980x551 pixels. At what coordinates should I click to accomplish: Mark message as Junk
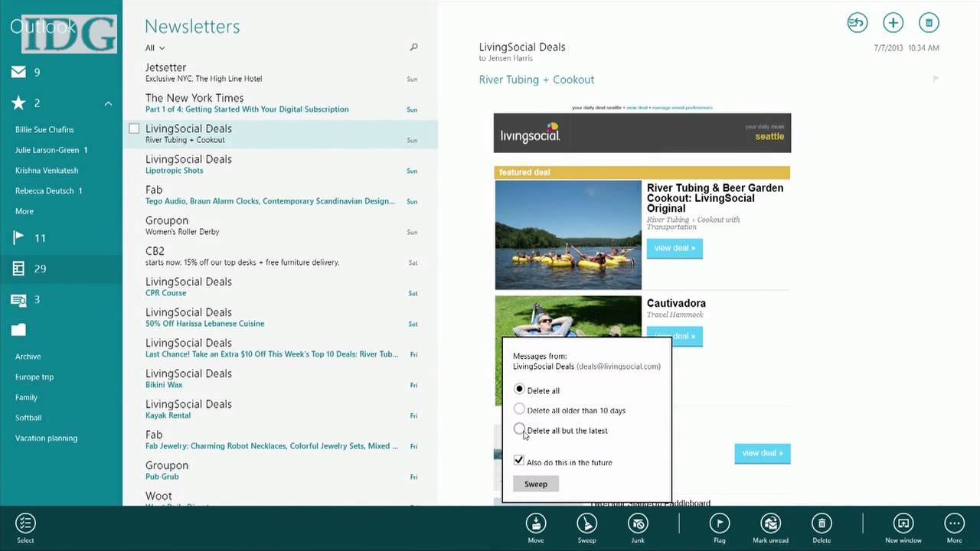(638, 528)
